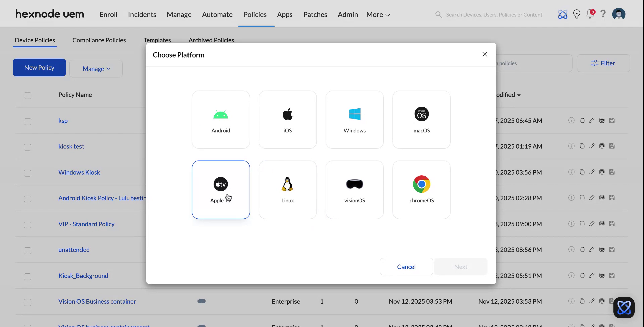
Task: Select the Apple TV platform
Action: click(x=220, y=190)
